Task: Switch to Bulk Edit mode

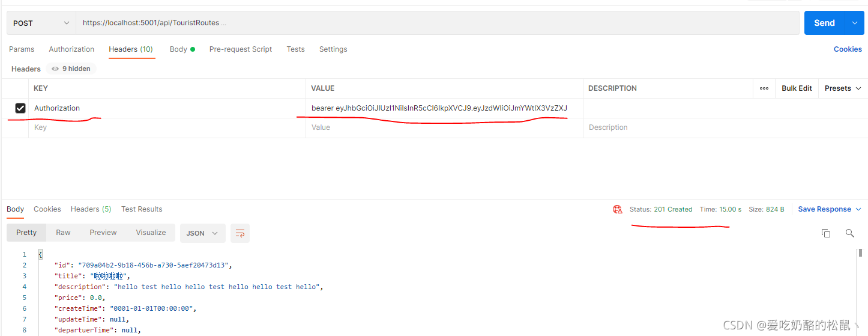Action: point(797,88)
